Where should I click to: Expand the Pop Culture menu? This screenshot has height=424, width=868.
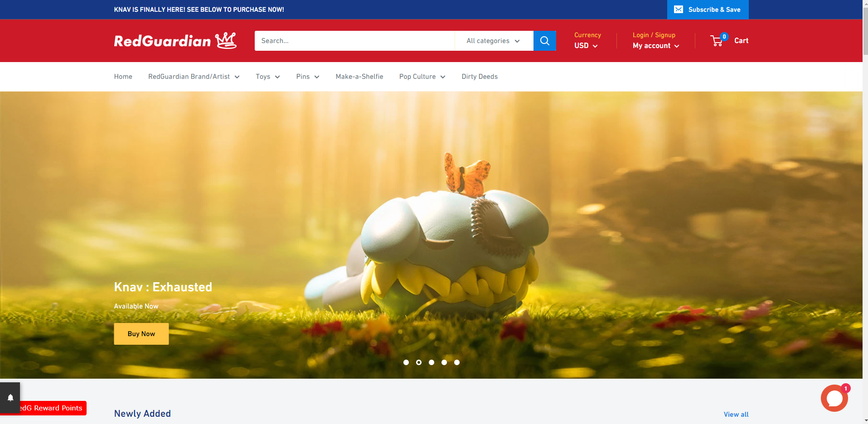pos(422,77)
